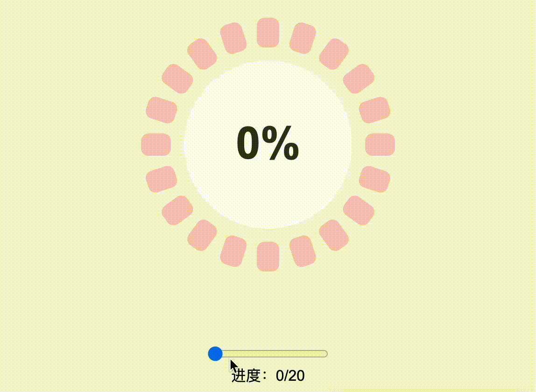Image resolution: width=536 pixels, height=392 pixels.
Task: Click the 0% percentage text
Action: point(268,142)
